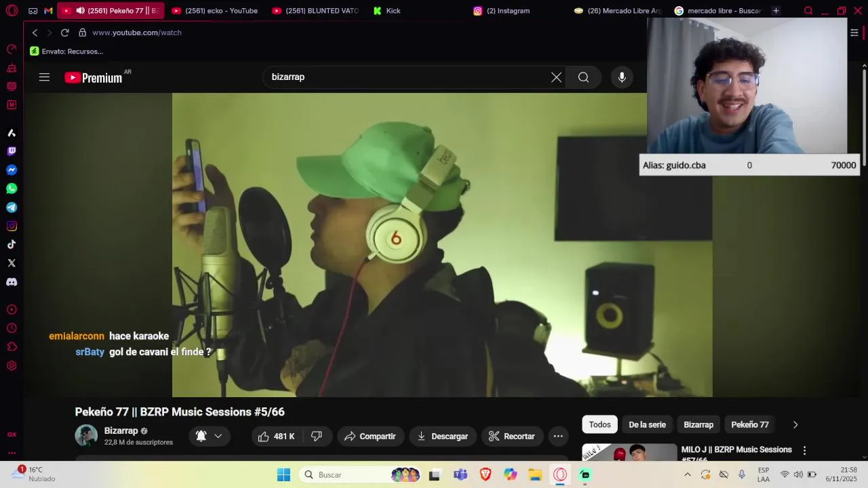868x488 pixels.
Task: Open TikTok in Opera sidebar
Action: point(12,245)
